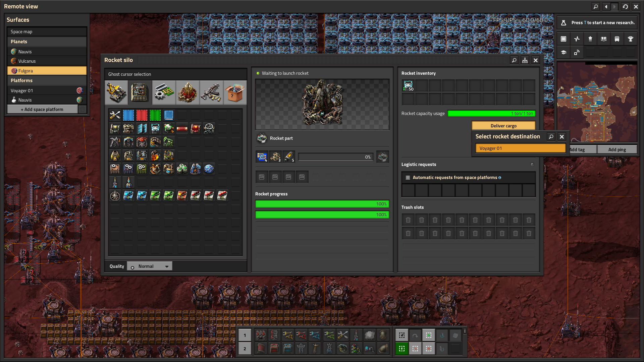
Task: Toggle the green blueprint import shortcut
Action: (x=401, y=349)
